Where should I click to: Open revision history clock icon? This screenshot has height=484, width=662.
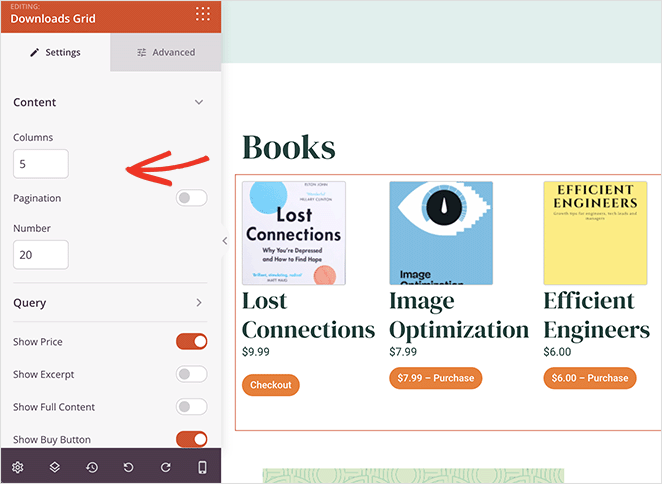pyautogui.click(x=92, y=467)
